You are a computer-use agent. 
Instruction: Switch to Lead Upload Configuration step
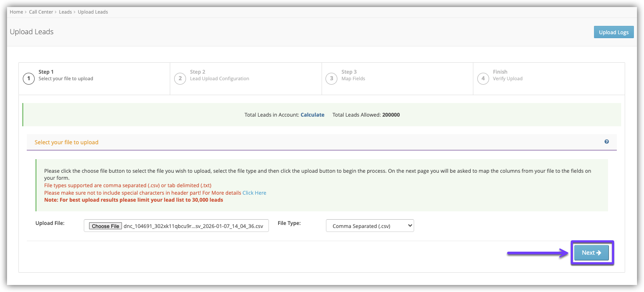click(x=219, y=78)
